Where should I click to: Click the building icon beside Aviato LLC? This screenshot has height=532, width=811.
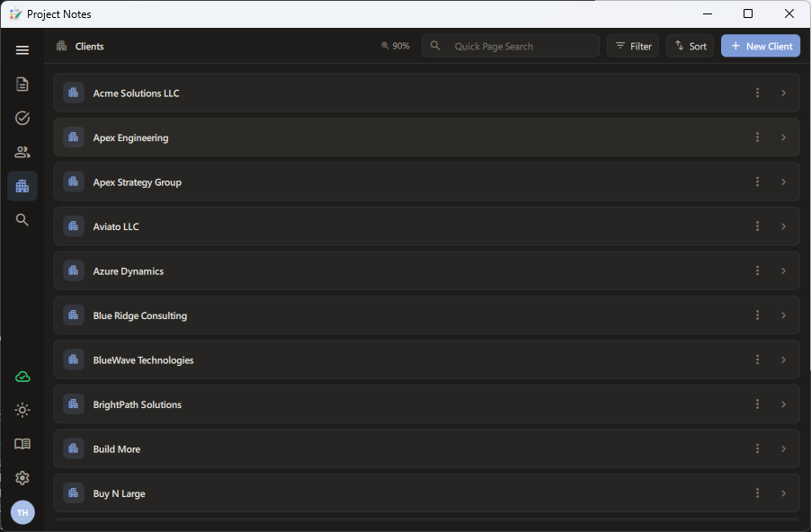[x=74, y=226]
